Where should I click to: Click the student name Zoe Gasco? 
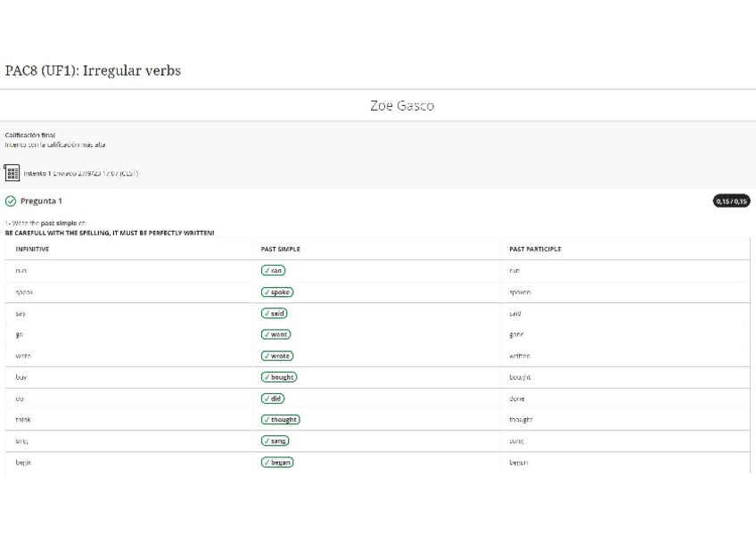coord(402,106)
